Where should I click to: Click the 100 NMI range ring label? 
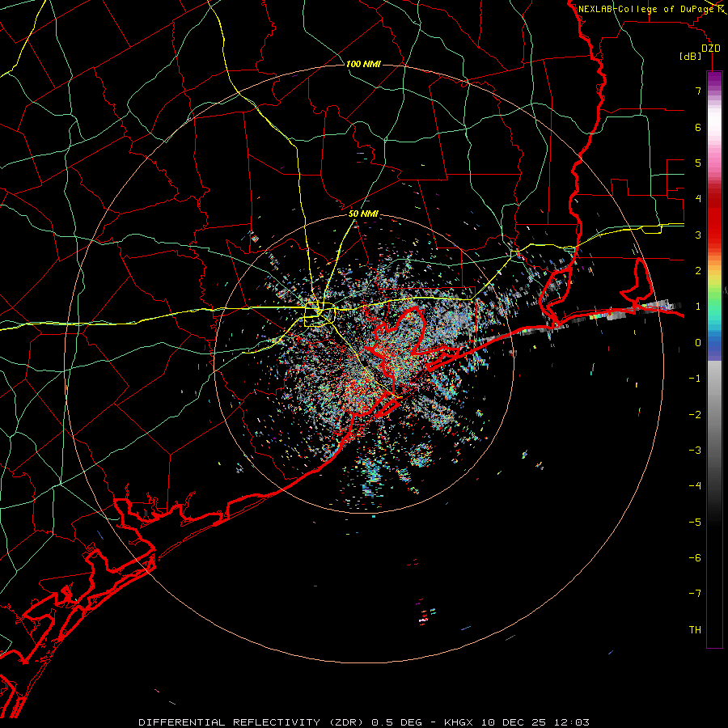[x=363, y=64]
